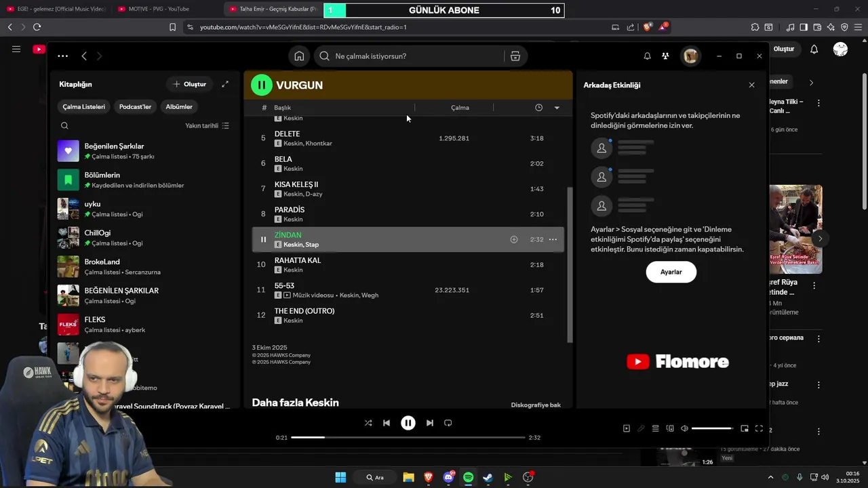Open the Spotify profile avatar
The height and width of the screenshot is (488, 868).
click(690, 56)
